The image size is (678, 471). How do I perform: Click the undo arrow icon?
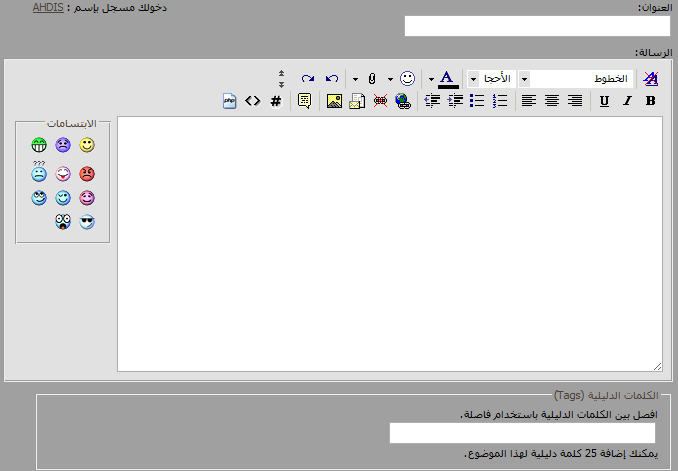point(332,78)
